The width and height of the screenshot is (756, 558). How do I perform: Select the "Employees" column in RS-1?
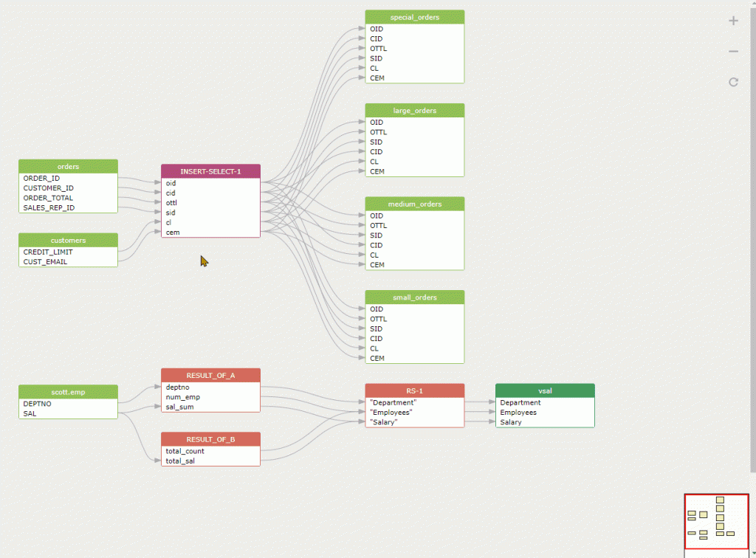coord(391,413)
